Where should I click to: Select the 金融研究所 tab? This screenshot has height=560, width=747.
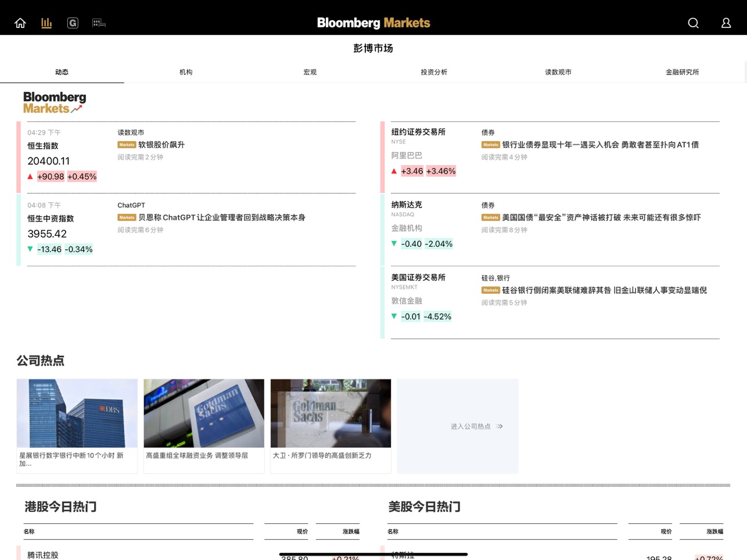coord(682,72)
